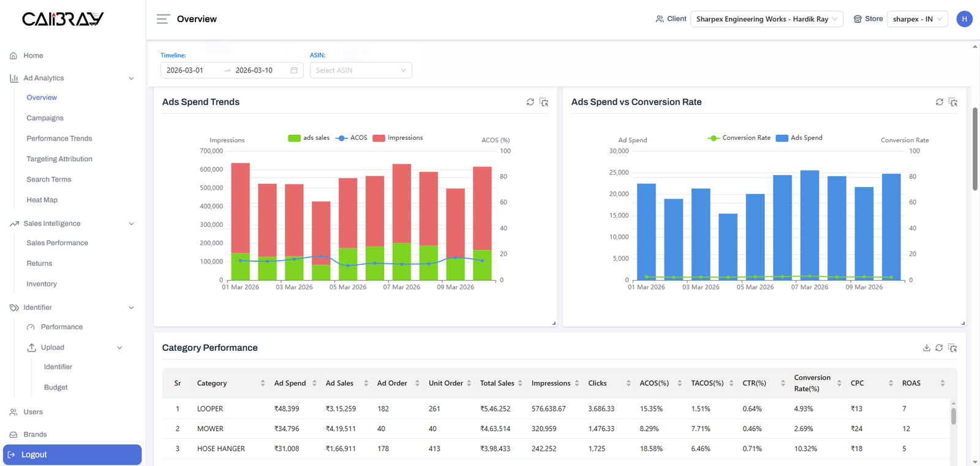
Task: Open the Home link in sidebar
Action: pyautogui.click(x=33, y=55)
